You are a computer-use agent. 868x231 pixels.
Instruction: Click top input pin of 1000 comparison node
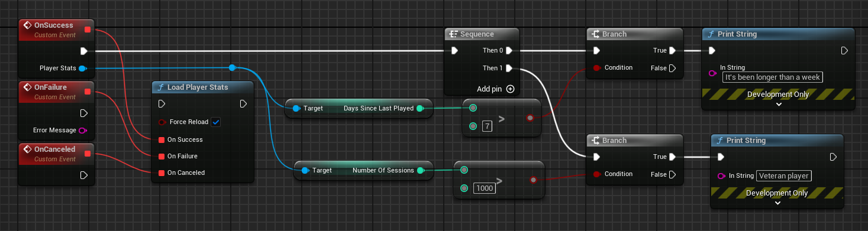click(464, 170)
